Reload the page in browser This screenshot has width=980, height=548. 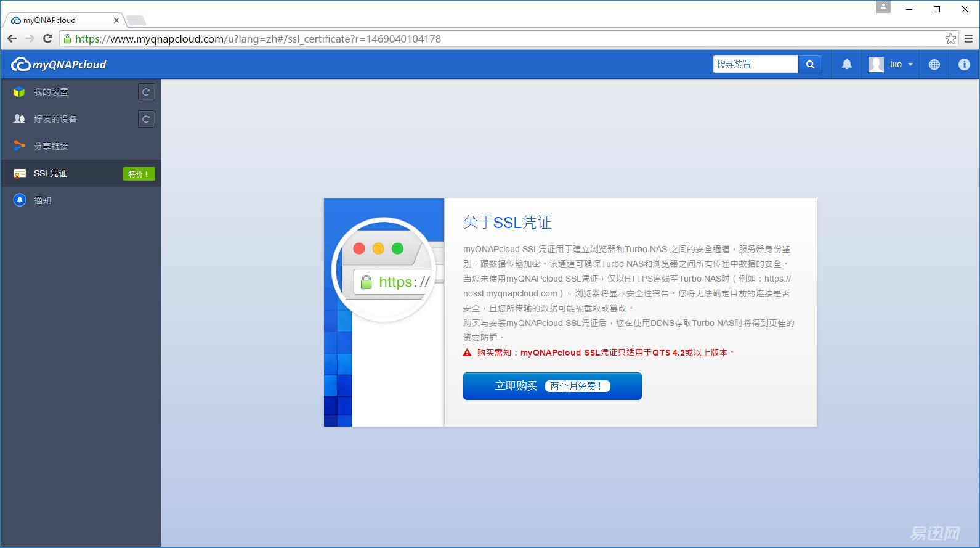click(47, 39)
